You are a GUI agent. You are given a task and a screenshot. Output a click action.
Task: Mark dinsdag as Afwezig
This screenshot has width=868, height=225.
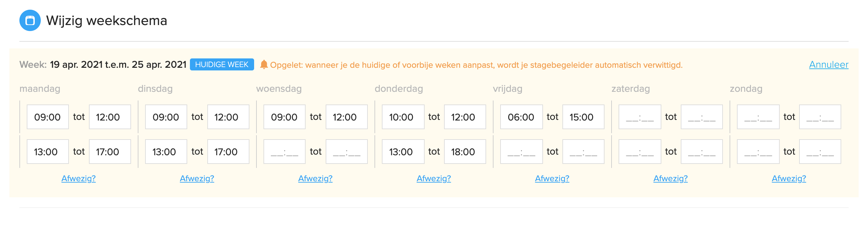pyautogui.click(x=197, y=179)
